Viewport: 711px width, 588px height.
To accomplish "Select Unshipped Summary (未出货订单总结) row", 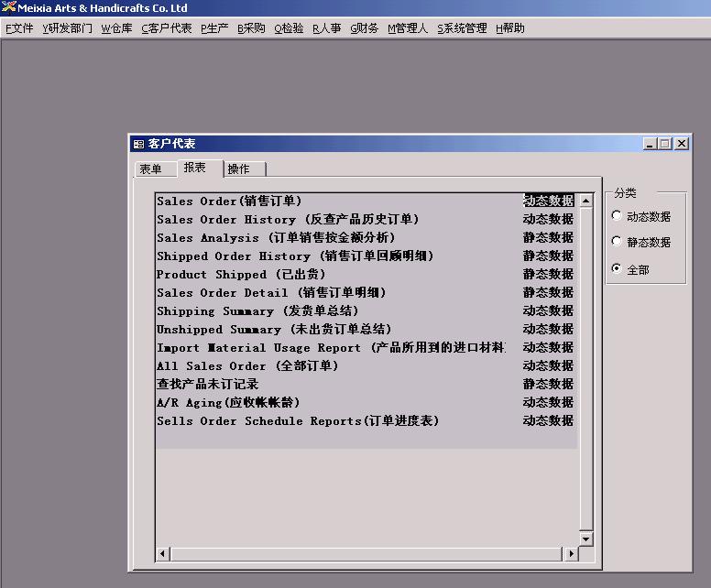I will click(366, 329).
